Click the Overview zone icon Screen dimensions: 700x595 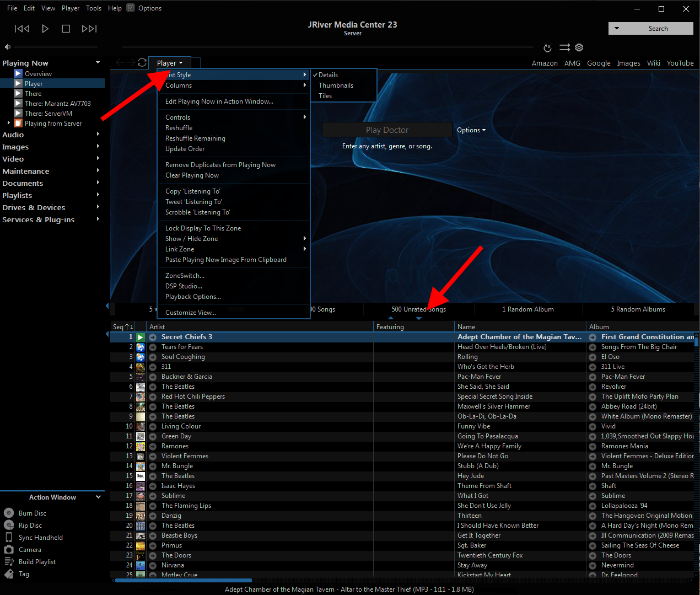point(18,73)
